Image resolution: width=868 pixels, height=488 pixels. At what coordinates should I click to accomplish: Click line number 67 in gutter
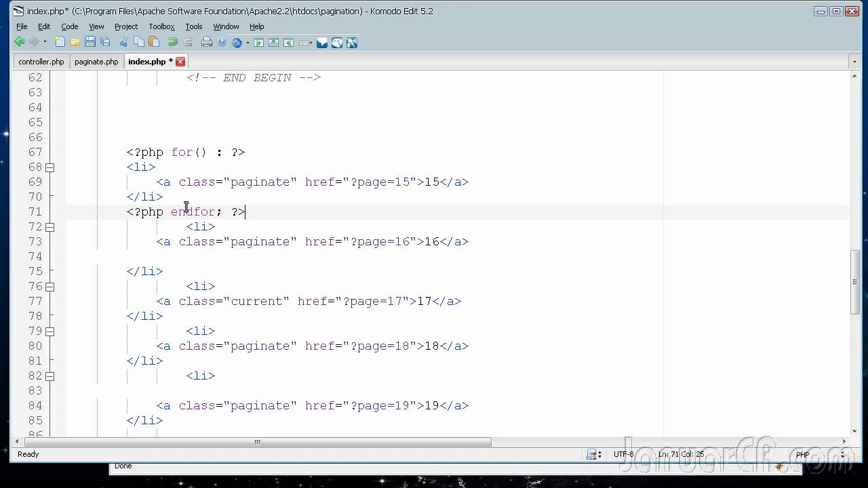[x=35, y=152]
